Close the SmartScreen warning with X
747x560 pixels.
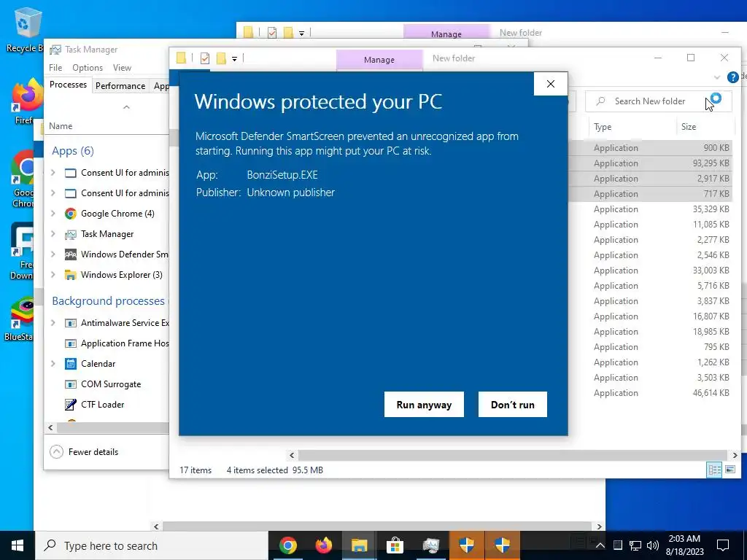coord(551,84)
